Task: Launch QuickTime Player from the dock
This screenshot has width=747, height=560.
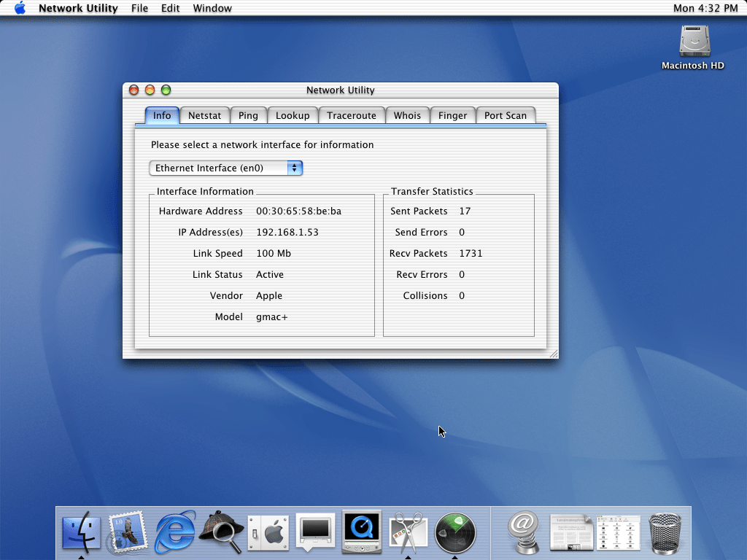Action: 362,532
